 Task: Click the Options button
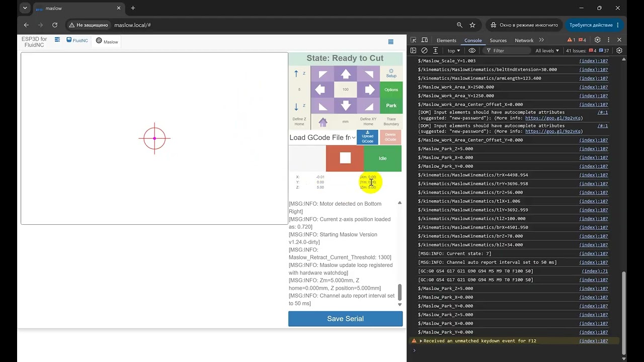[391, 89]
